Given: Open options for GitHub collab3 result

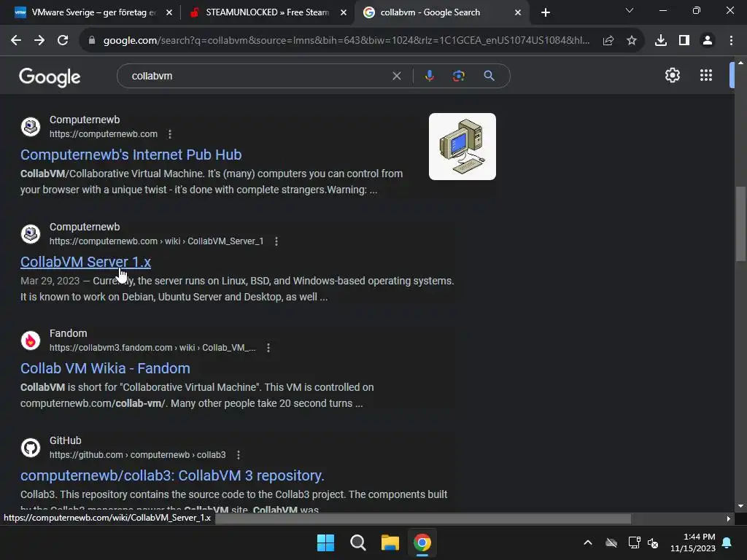Looking at the screenshot, I should (239, 455).
